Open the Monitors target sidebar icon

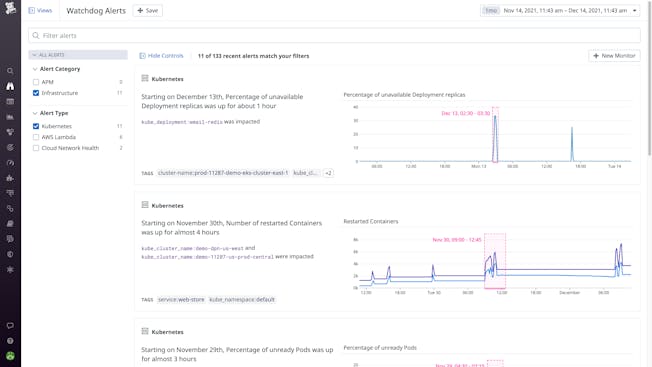(x=10, y=147)
